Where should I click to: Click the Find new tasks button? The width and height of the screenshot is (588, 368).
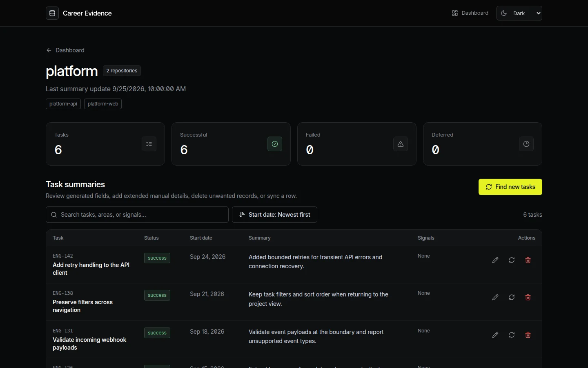(510, 187)
